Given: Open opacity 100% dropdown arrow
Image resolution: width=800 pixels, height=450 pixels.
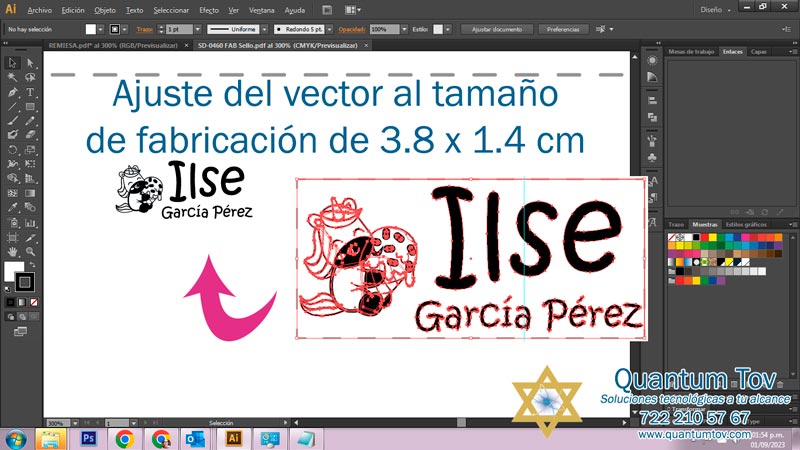Looking at the screenshot, I should (404, 30).
